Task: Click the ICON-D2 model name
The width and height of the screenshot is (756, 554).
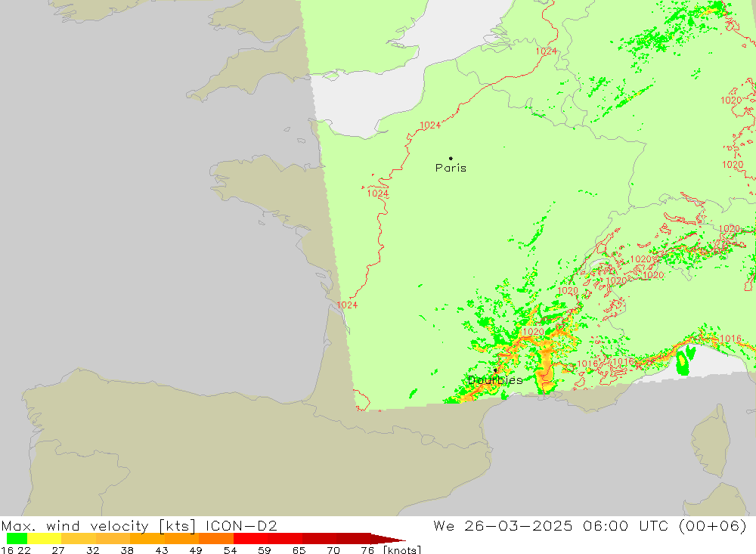Action: click(x=241, y=525)
